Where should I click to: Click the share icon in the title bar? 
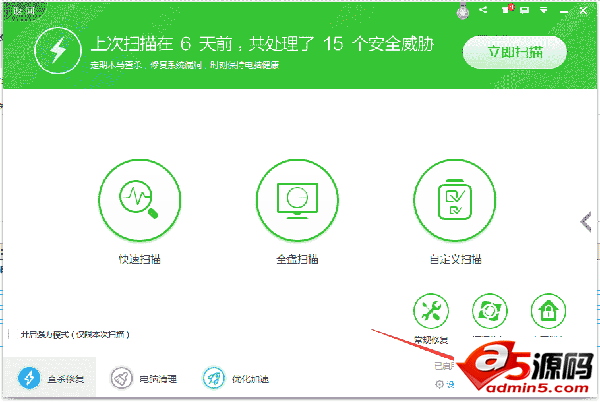pyautogui.click(x=483, y=10)
